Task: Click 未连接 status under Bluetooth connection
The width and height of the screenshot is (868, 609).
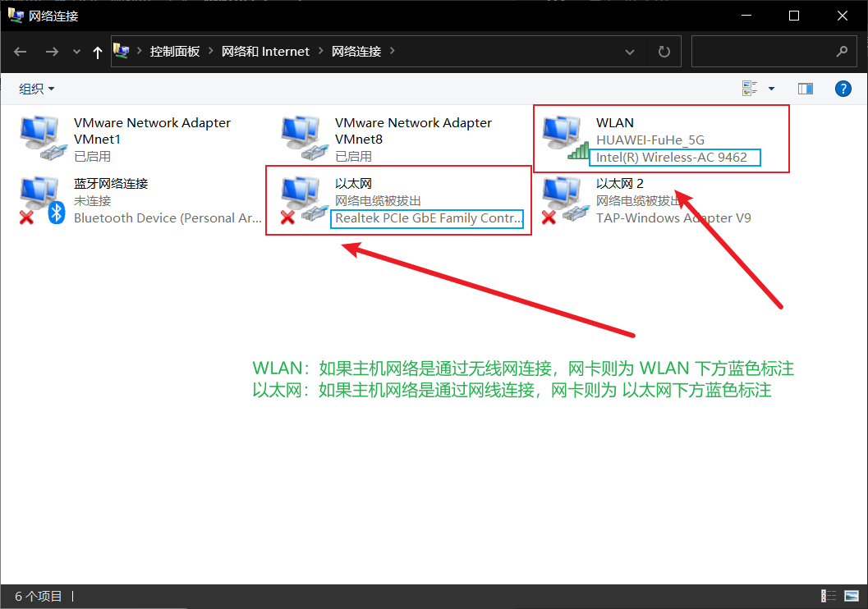Action: coord(93,201)
